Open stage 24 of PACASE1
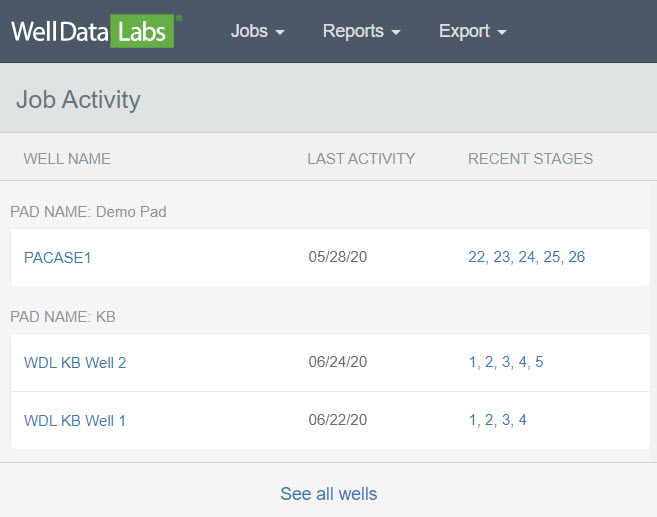657x517 pixels. (526, 257)
